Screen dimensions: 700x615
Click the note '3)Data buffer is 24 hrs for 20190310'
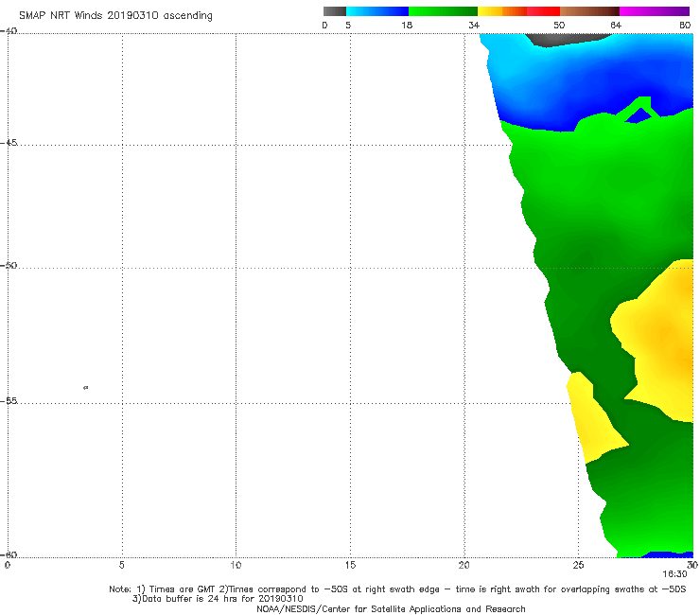point(218,599)
